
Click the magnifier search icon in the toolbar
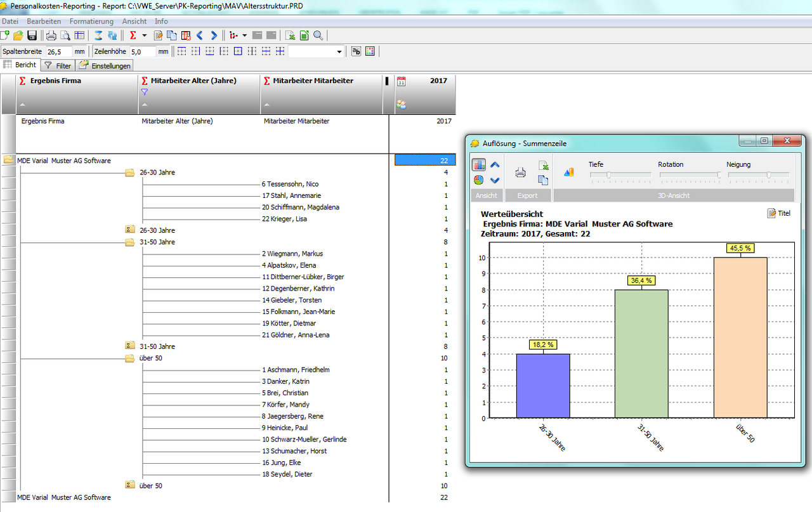(x=318, y=36)
